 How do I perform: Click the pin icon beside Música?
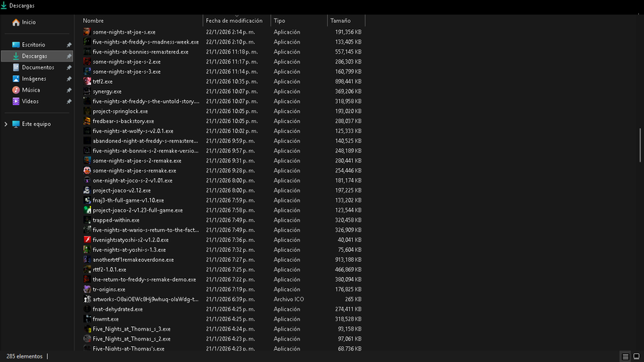pyautogui.click(x=69, y=90)
